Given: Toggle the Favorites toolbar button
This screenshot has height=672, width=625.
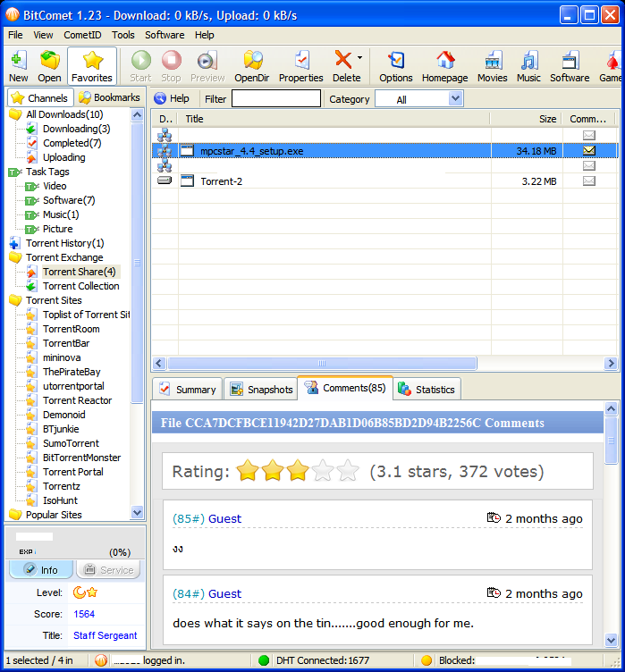Looking at the screenshot, I should click(92, 66).
